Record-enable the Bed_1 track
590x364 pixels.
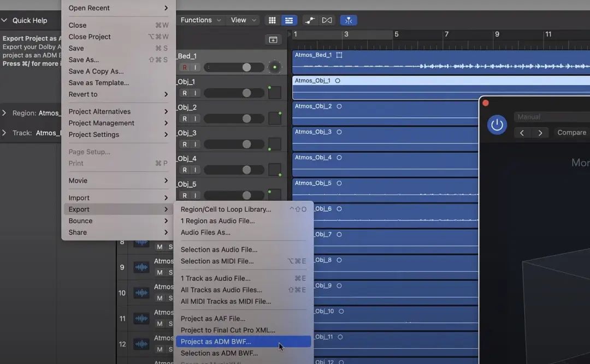coord(185,67)
